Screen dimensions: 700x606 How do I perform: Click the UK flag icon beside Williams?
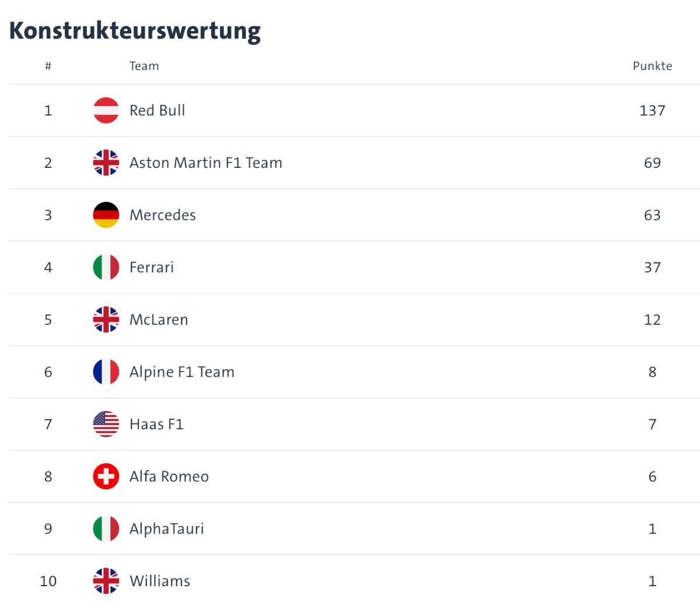click(106, 581)
